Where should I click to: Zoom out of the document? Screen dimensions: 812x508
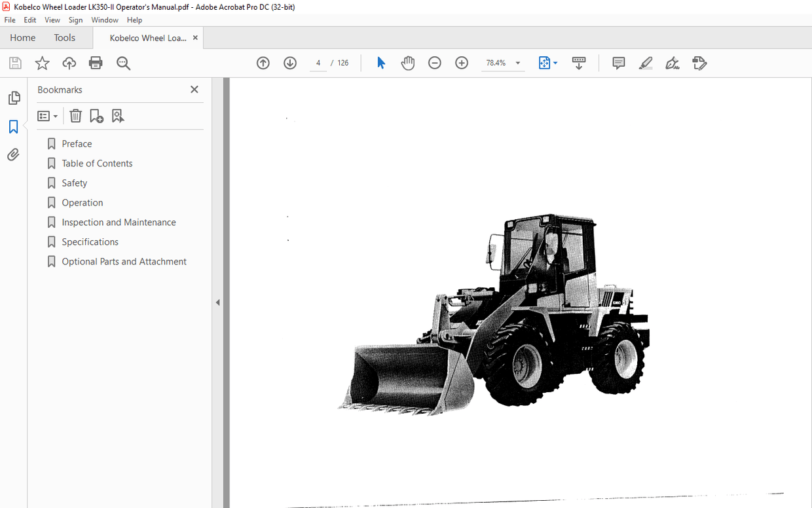(434, 63)
